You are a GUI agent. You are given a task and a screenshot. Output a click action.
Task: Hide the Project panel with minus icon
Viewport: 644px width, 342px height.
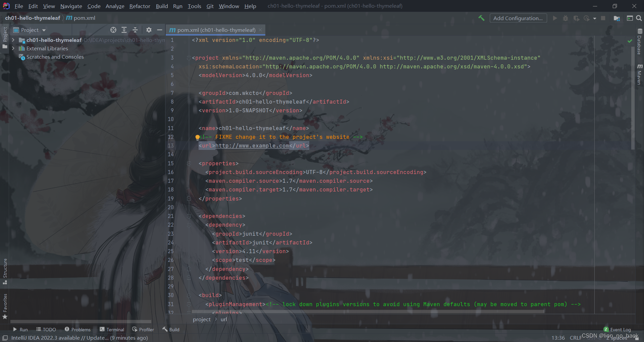click(x=160, y=30)
